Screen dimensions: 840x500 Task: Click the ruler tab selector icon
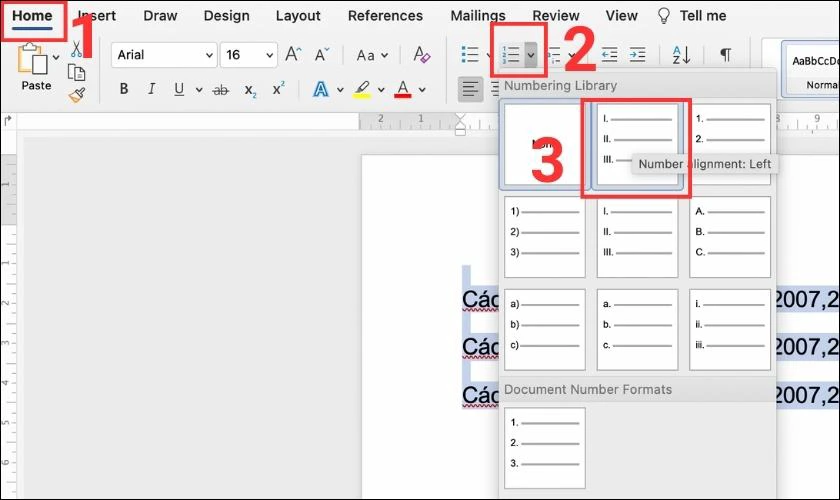coord(8,121)
